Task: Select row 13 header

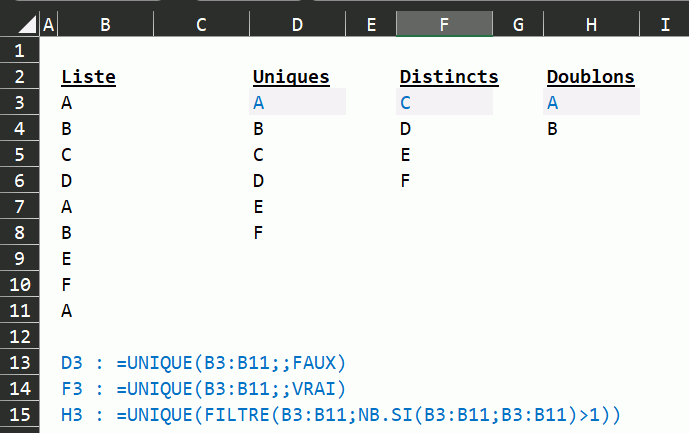Action: [x=19, y=362]
